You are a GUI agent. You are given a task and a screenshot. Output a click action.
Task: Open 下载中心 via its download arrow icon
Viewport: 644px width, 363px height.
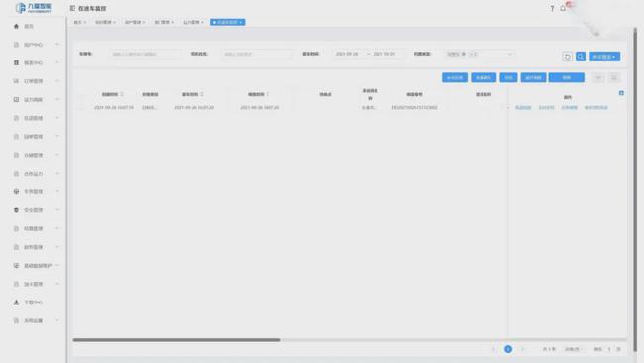point(16,302)
